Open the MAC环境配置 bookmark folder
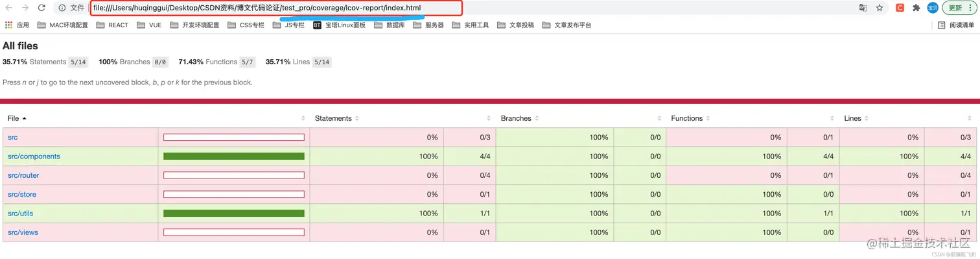 pos(62,25)
